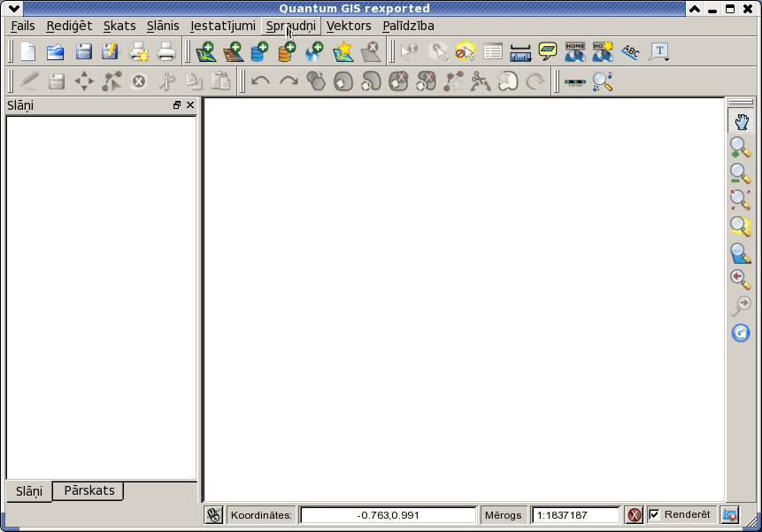Image resolution: width=762 pixels, height=532 pixels.
Task: Add a raster layer
Action: [x=234, y=51]
